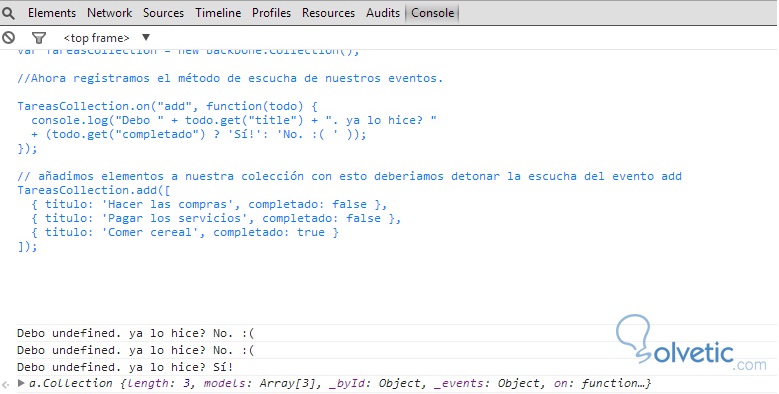Click the search magnifier icon in DevTools
This screenshot has height=394, width=779.
click(8, 13)
